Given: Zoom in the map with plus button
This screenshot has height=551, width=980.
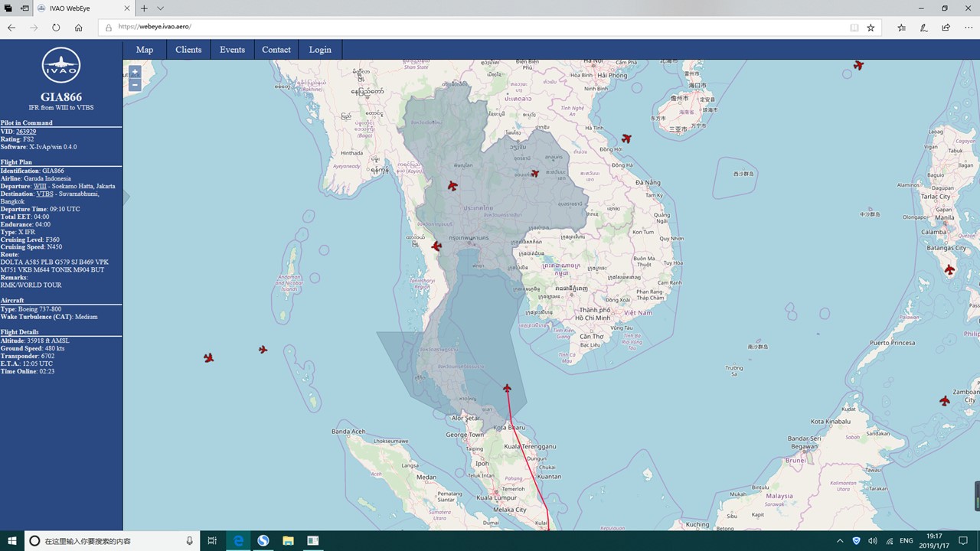Looking at the screenshot, I should tap(135, 72).
